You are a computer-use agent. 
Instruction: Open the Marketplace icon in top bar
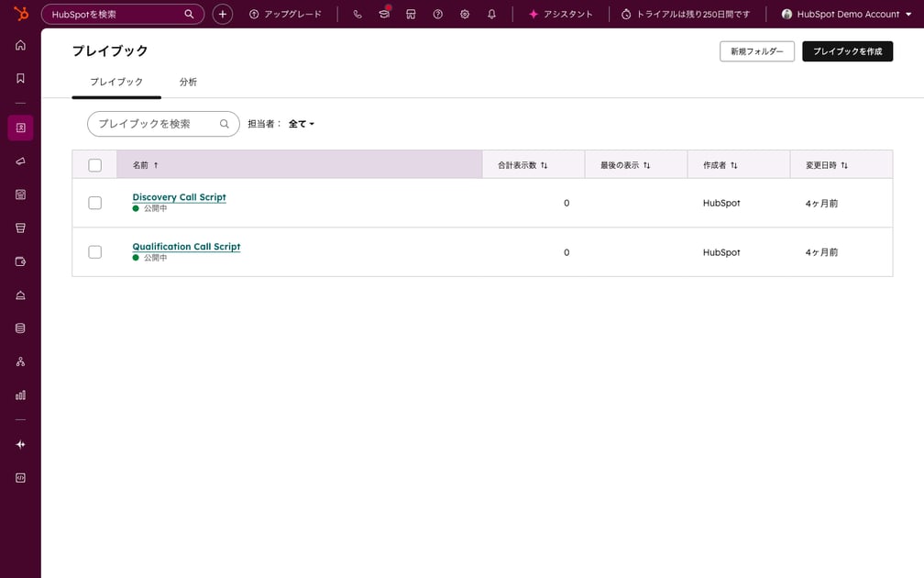411,14
